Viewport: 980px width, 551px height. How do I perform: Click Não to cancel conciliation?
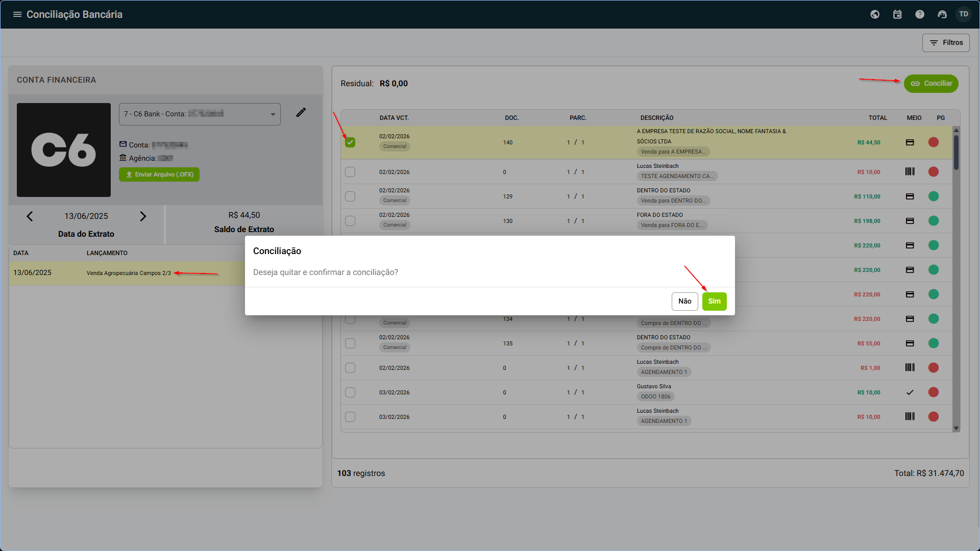pyautogui.click(x=684, y=302)
